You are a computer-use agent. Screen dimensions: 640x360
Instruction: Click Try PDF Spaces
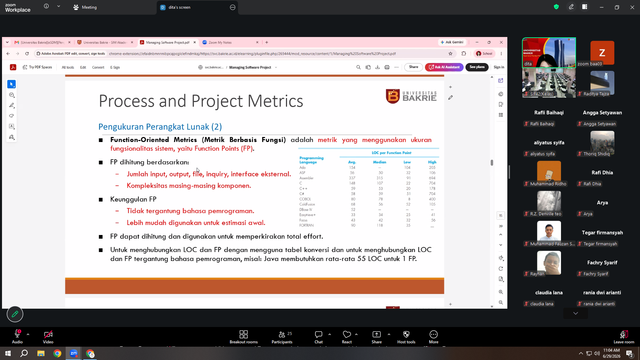(37, 67)
